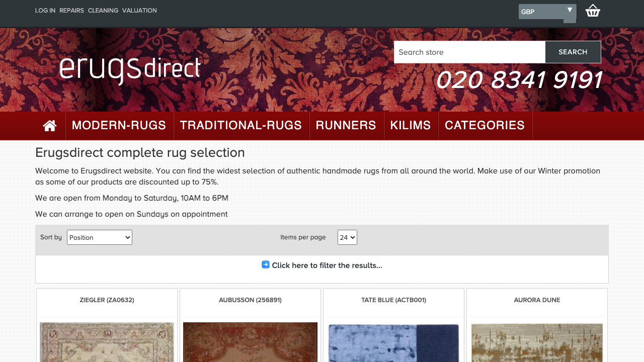Screen dimensions: 644x362
Task: Open the CATEGORIES menu
Action: [x=485, y=125]
